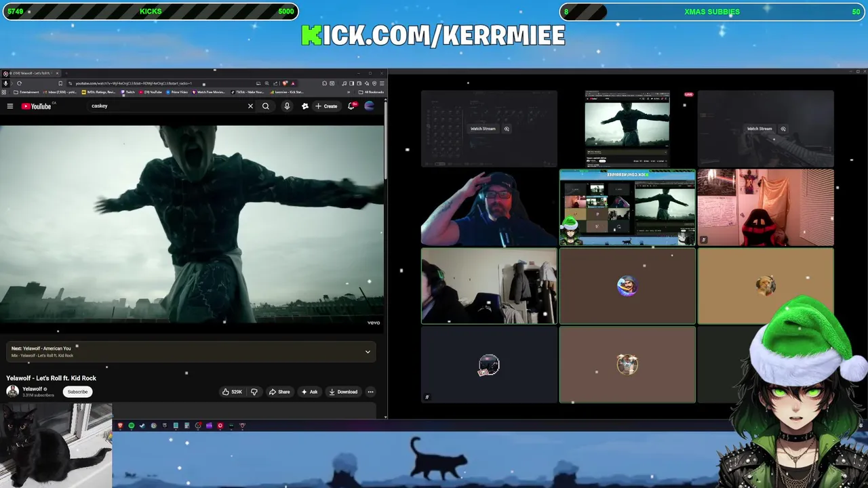Click Watch Stream on the top-right tile
The height and width of the screenshot is (488, 868).
click(x=759, y=129)
